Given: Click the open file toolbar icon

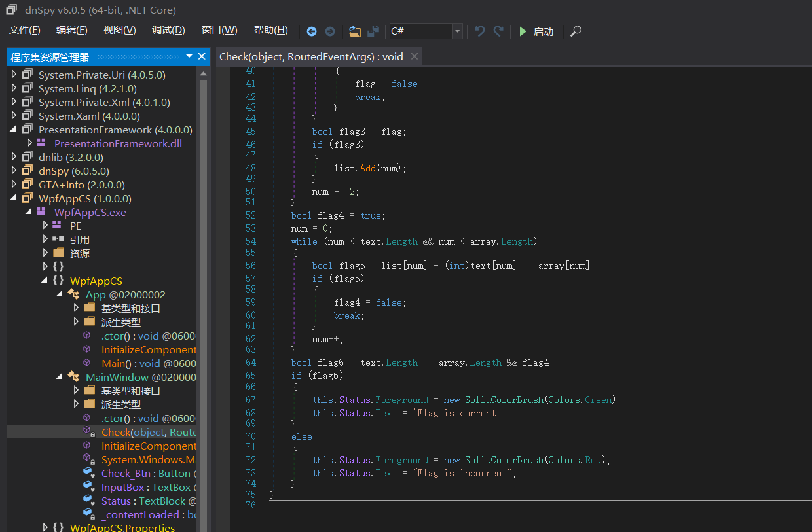Looking at the screenshot, I should coord(355,31).
